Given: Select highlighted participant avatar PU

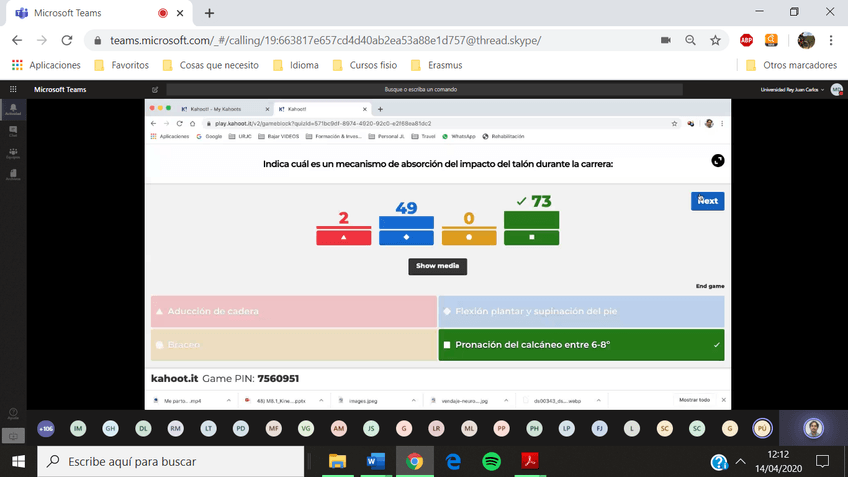Looking at the screenshot, I should (762, 428).
